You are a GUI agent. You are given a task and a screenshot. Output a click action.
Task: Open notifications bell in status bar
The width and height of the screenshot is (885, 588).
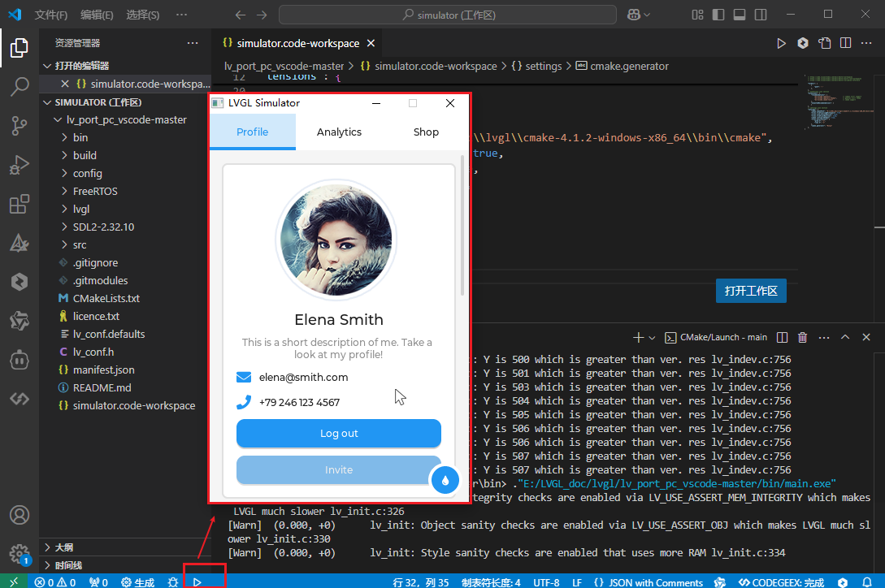pos(867,582)
